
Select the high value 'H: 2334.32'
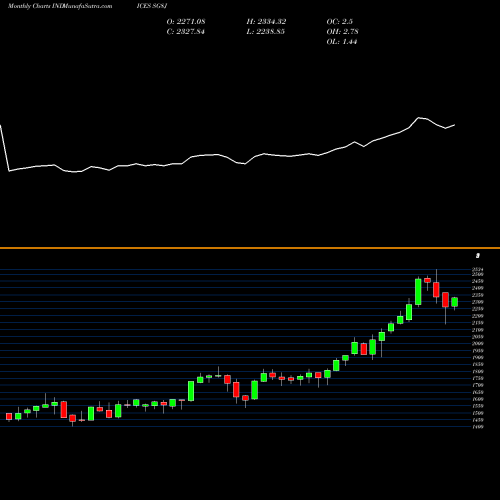coord(266,21)
